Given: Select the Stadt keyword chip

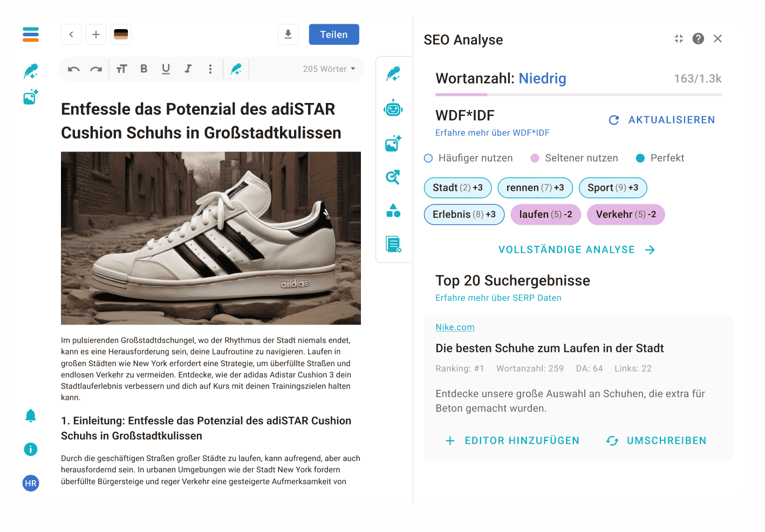Looking at the screenshot, I should (457, 188).
